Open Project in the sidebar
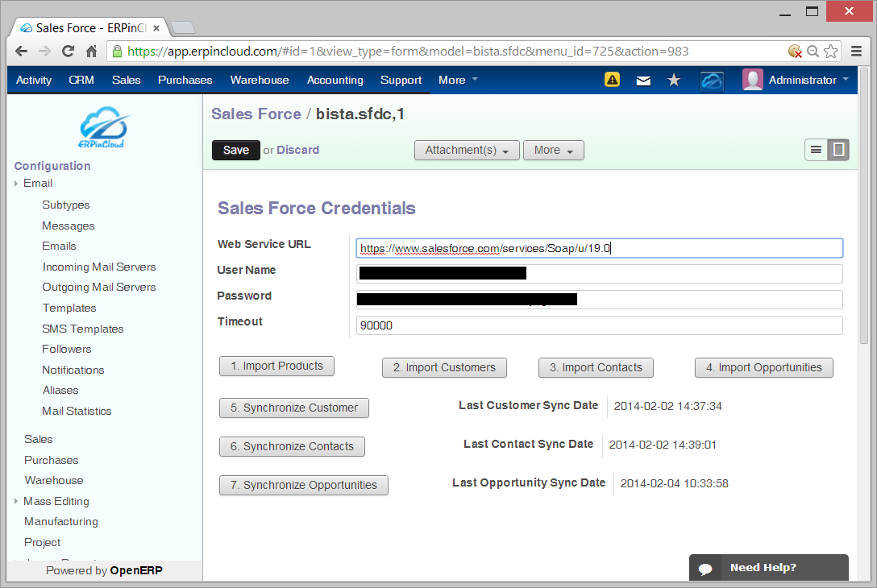 click(42, 543)
